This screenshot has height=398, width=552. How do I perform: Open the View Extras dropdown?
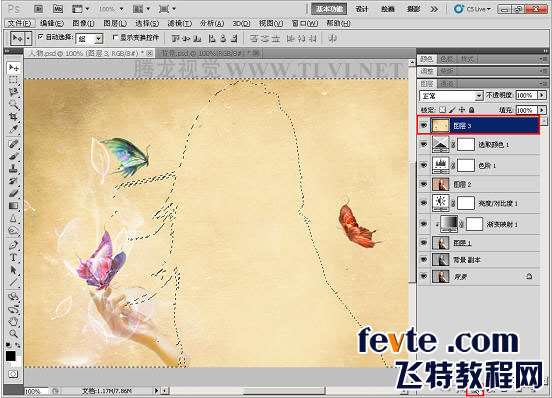pyautogui.click(x=81, y=9)
